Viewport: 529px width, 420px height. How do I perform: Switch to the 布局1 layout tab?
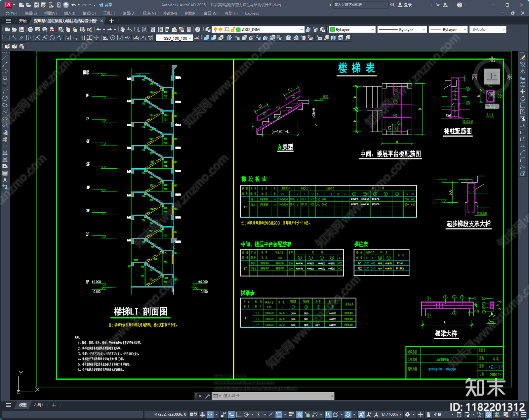[39, 405]
